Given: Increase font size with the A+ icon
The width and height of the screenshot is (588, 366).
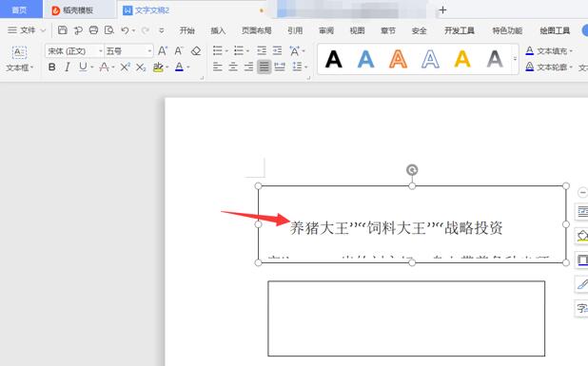Looking at the screenshot, I should click(x=163, y=51).
